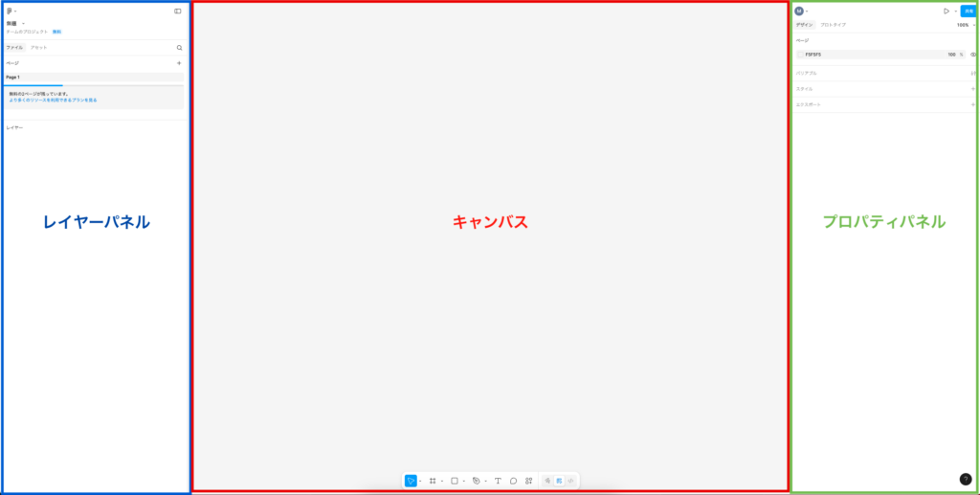Select the Move tool in bottom toolbar

tap(410, 481)
